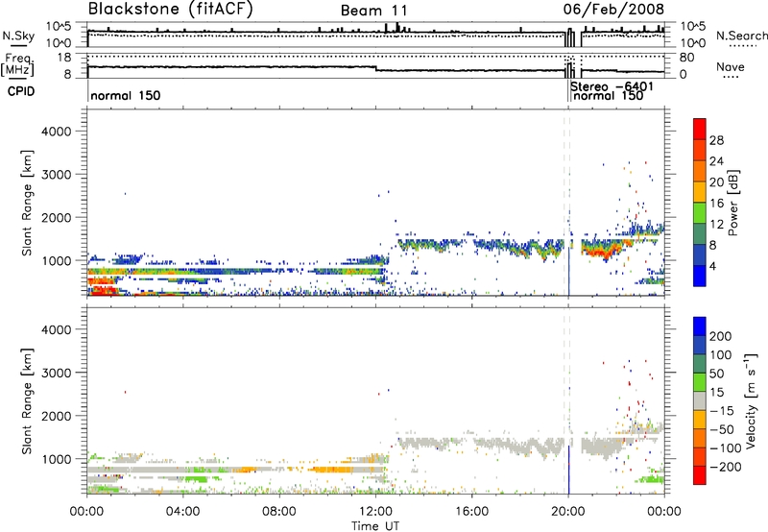Click the "Stereo -6401" CPID annotation
Screen dimensions: 768x532
click(x=612, y=86)
